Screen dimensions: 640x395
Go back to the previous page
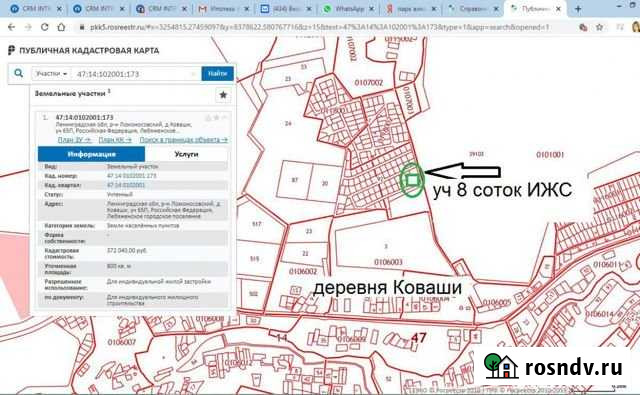point(11,27)
